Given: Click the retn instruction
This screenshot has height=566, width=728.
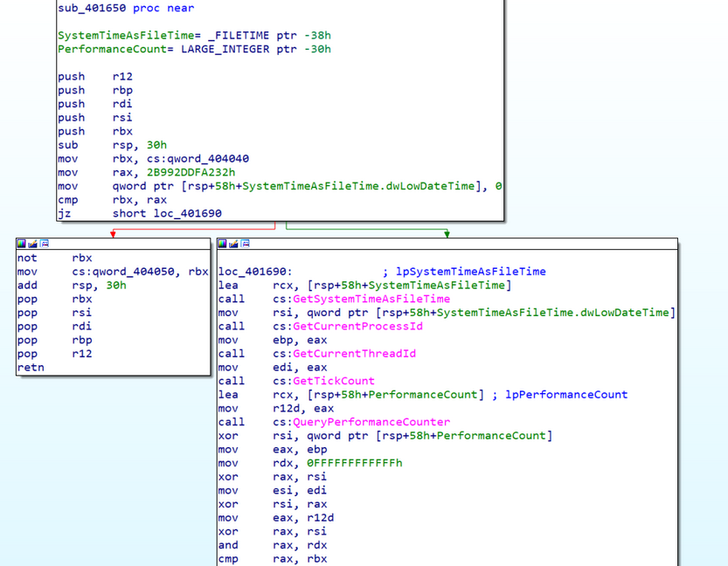Looking at the screenshot, I should 31,368.
